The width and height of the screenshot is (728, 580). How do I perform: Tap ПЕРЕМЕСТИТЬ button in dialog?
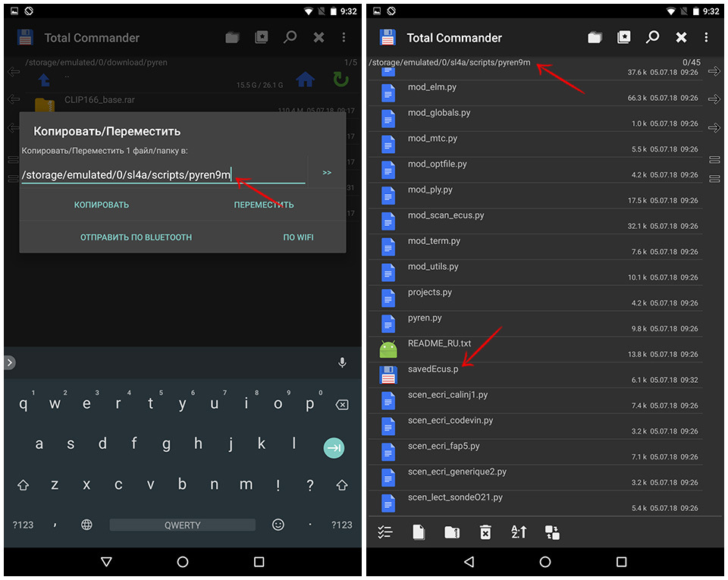pos(264,205)
